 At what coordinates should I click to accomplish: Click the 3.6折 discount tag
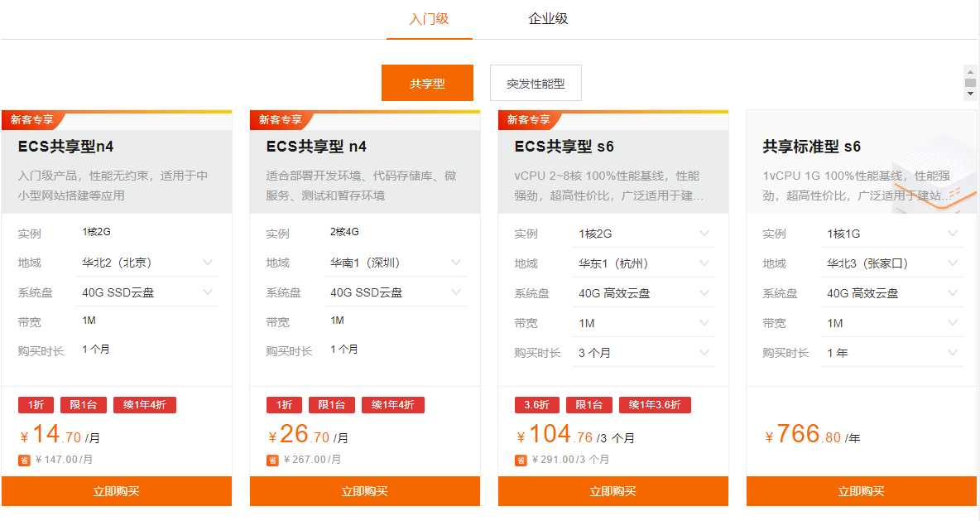tap(537, 405)
